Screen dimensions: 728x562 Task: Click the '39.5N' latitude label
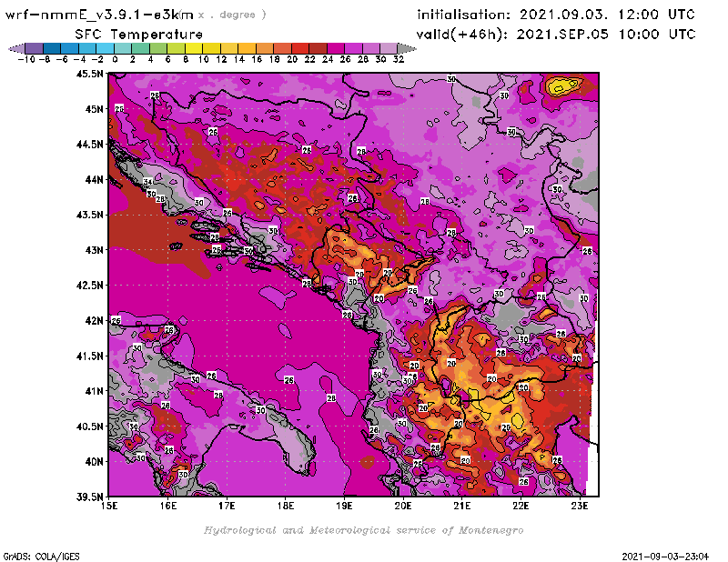(x=89, y=497)
